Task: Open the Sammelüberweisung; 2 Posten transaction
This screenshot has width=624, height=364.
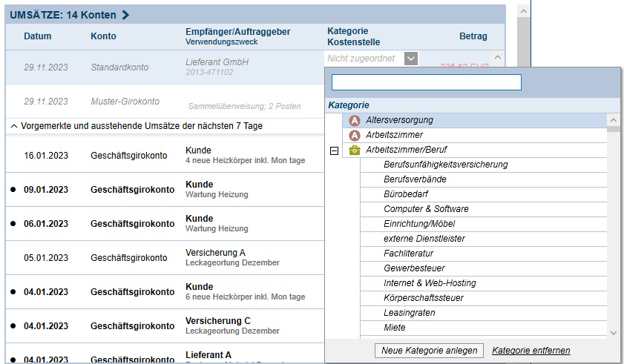Action: pos(165,102)
